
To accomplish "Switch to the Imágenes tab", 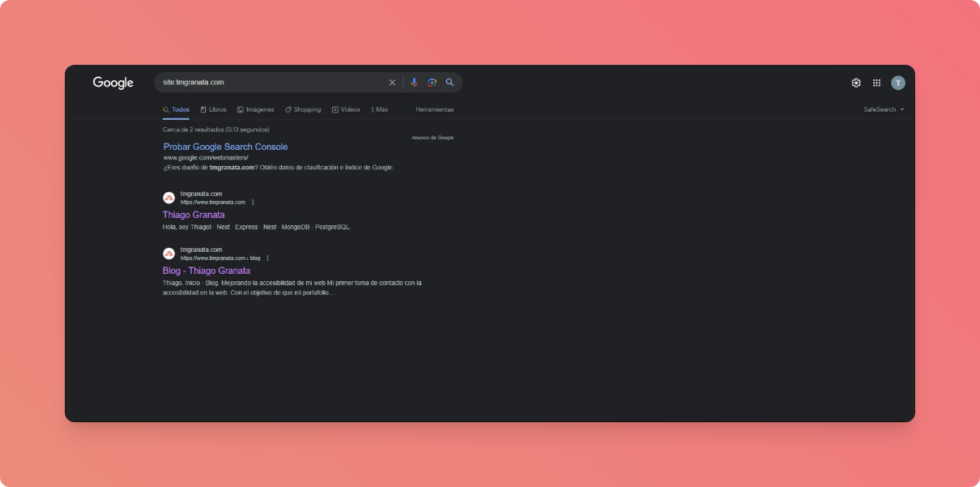I will pyautogui.click(x=256, y=109).
